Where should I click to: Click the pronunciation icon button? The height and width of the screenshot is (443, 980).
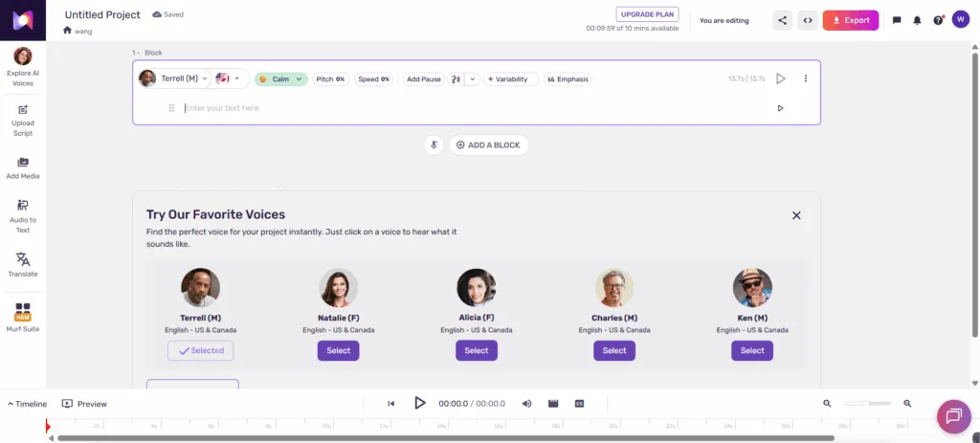pyautogui.click(x=456, y=79)
